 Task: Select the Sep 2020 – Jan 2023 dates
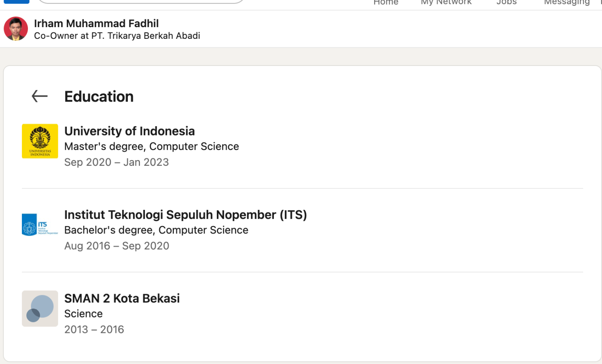coord(117,162)
